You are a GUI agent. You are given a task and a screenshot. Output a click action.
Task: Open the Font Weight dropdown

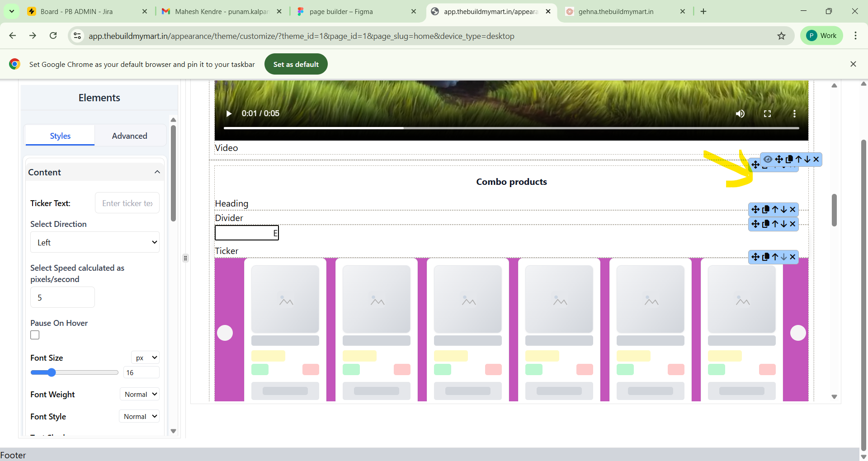(140, 394)
